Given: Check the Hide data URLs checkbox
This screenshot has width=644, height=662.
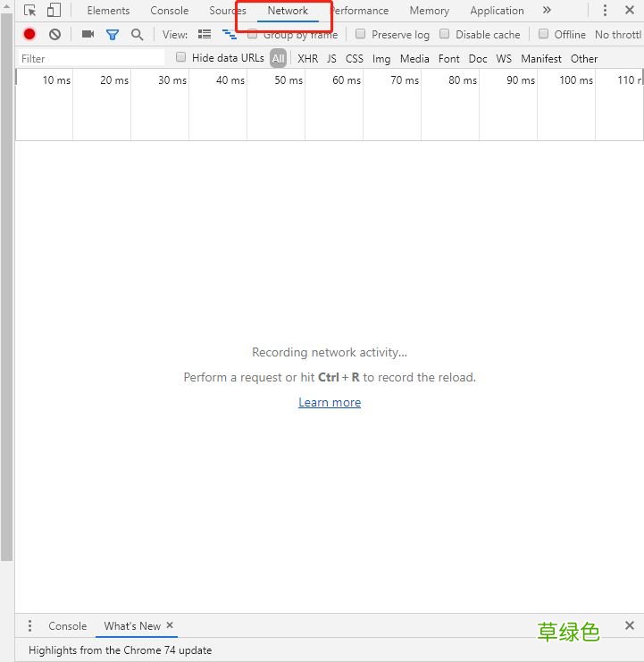Looking at the screenshot, I should [180, 57].
